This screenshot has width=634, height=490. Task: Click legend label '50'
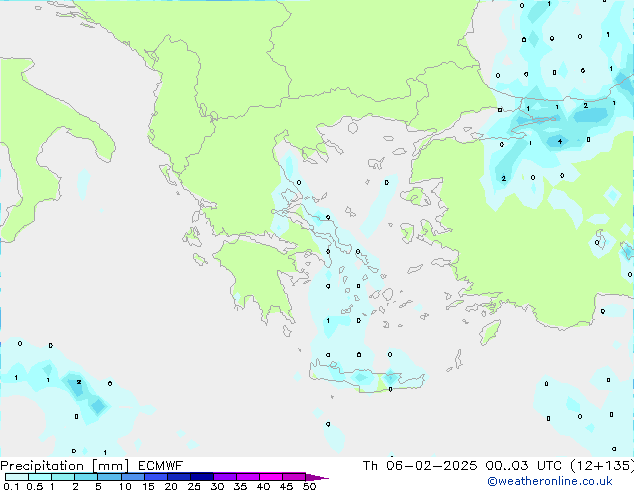(309, 486)
